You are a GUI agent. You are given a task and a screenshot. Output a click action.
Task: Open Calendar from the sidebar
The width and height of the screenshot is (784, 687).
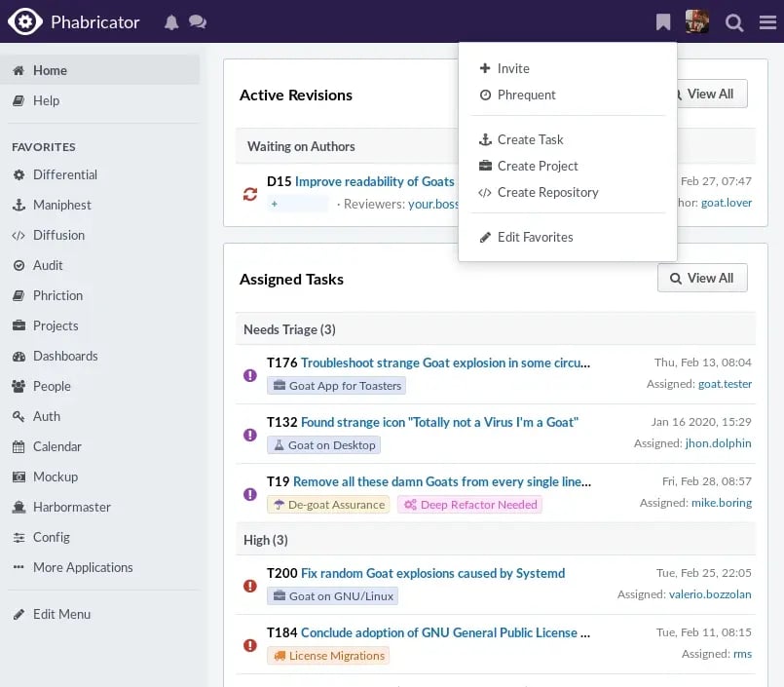click(x=55, y=446)
